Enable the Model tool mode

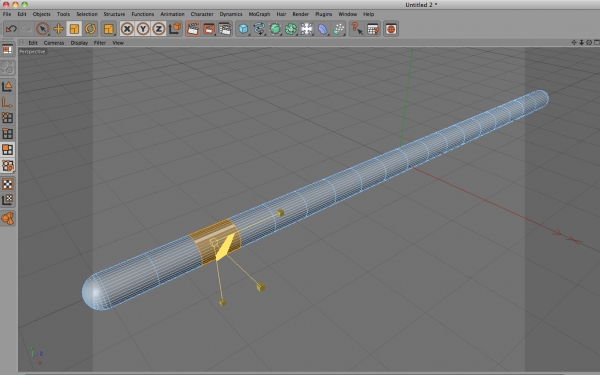(7, 86)
